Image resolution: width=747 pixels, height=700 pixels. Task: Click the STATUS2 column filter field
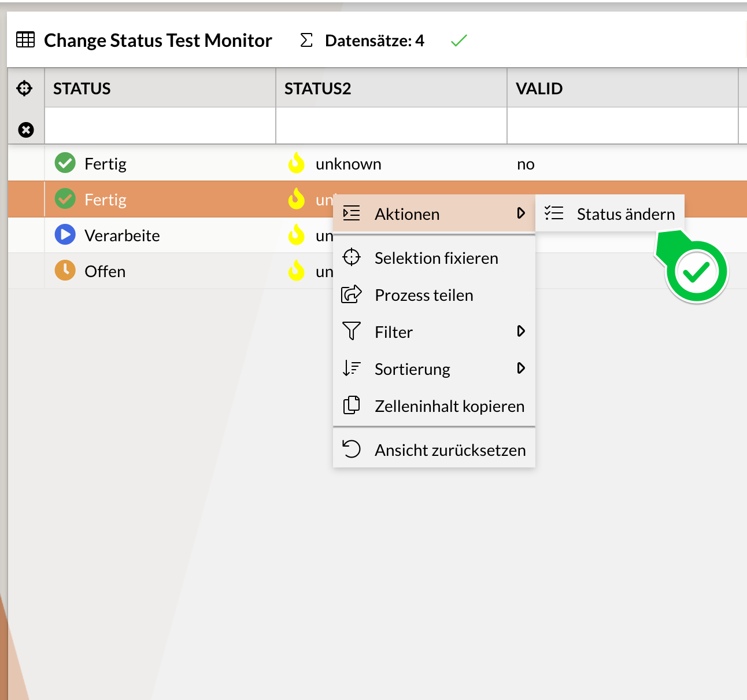[391, 126]
